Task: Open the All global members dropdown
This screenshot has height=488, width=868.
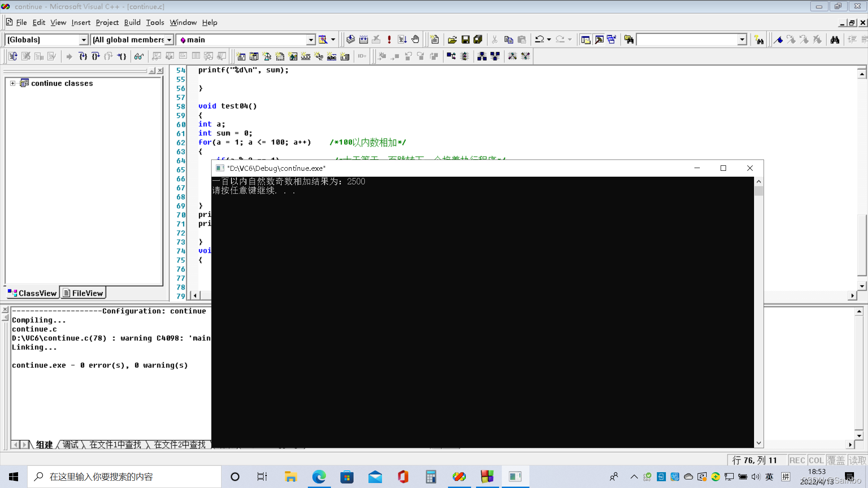Action: [169, 40]
